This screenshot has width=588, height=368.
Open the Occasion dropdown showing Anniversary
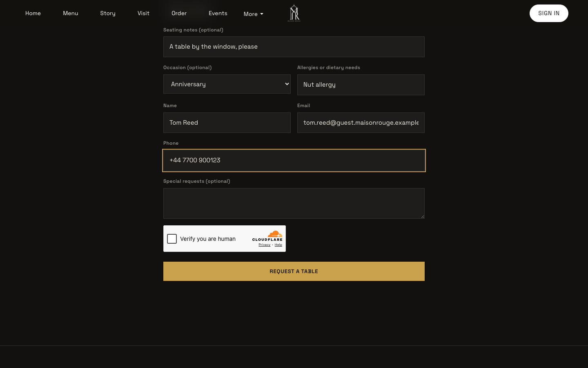point(227,84)
